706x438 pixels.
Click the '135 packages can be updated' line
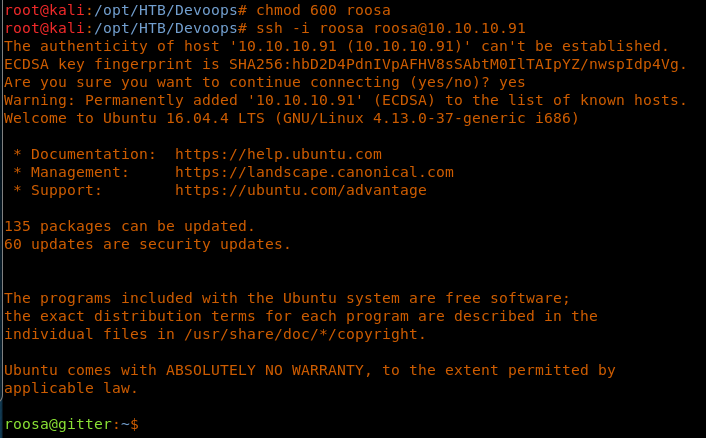130,226
